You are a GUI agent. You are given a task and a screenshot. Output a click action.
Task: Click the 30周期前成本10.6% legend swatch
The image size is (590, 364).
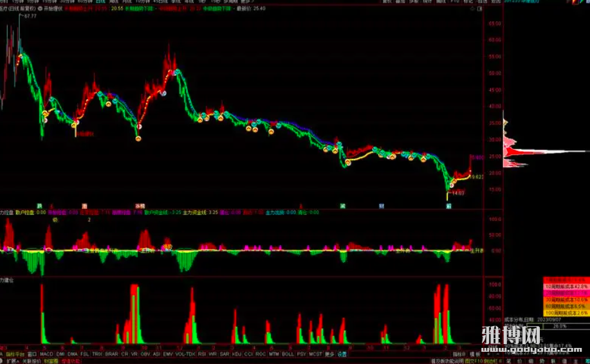tap(566, 300)
